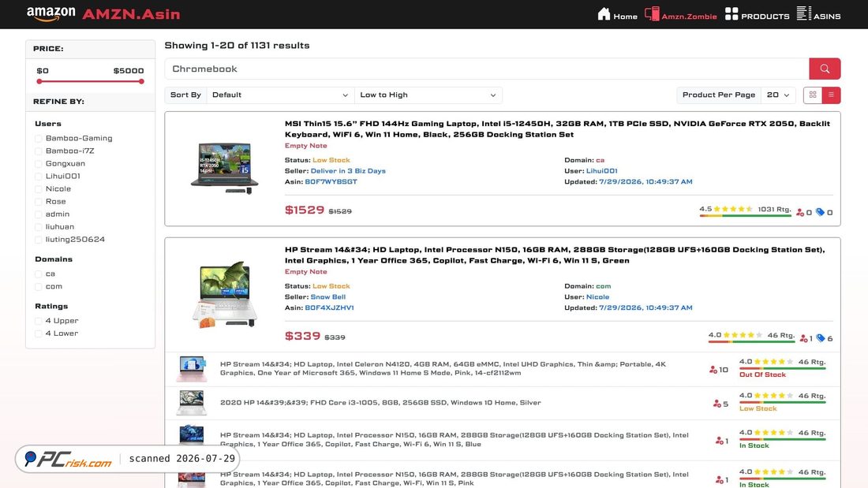
Task: Click the AMZN.Asin brand title
Action: (x=131, y=14)
